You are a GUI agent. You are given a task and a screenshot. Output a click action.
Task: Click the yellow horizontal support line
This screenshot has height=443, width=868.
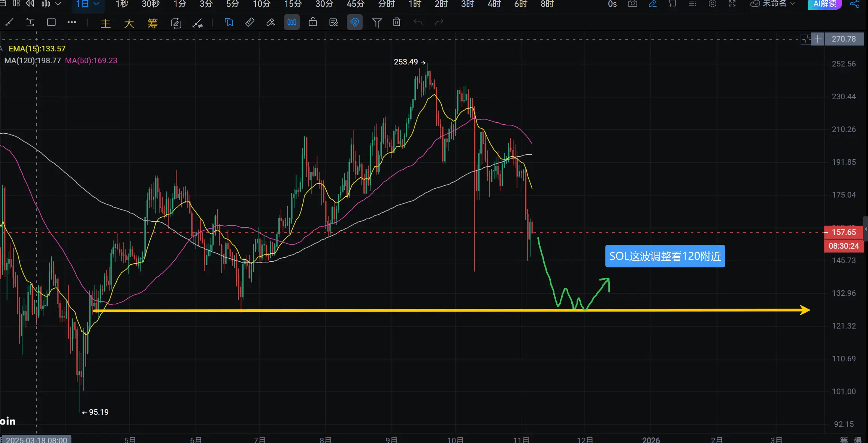(x=375, y=310)
